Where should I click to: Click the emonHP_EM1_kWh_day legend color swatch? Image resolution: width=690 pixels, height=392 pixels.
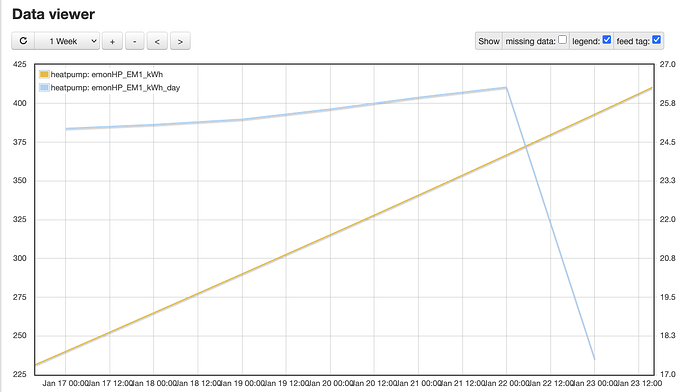point(44,88)
